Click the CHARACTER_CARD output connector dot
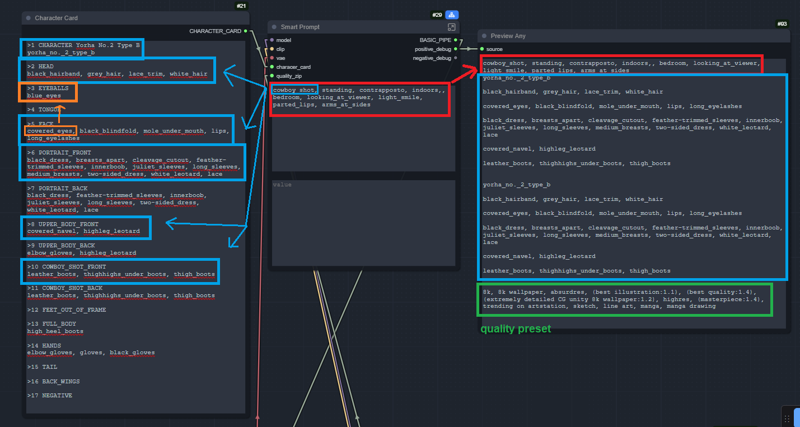This screenshot has width=800, height=427. [x=247, y=31]
